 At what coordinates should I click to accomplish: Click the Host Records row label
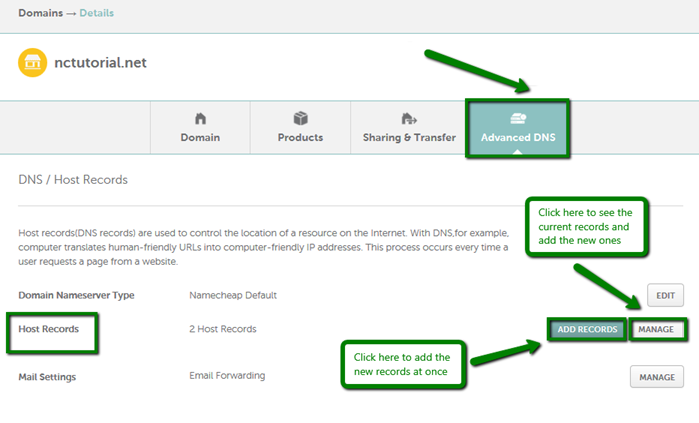coord(48,329)
